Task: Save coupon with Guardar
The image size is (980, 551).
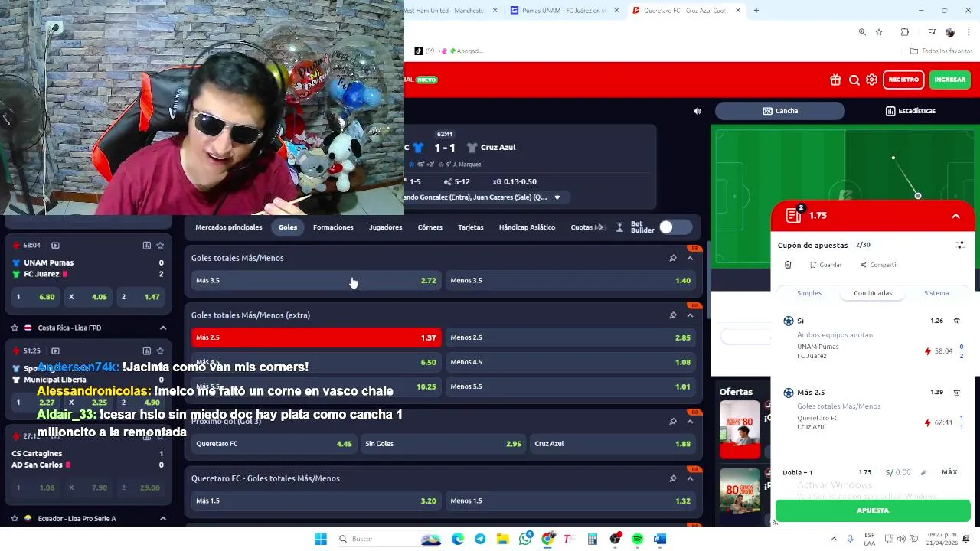Action: point(825,265)
